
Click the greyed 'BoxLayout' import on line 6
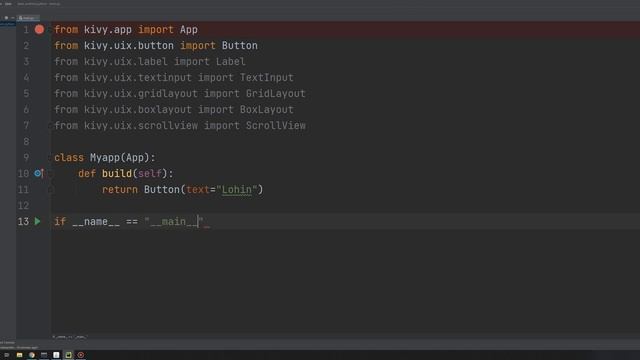tap(267, 110)
